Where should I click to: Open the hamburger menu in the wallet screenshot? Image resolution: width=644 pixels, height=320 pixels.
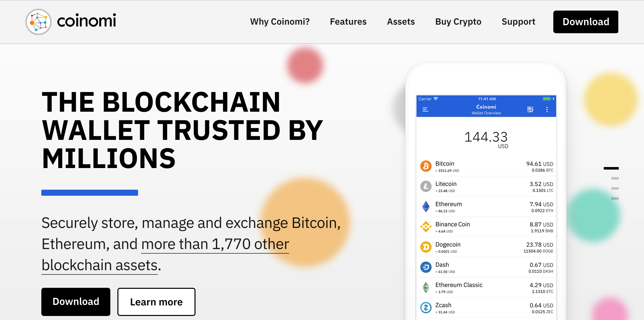(426, 109)
